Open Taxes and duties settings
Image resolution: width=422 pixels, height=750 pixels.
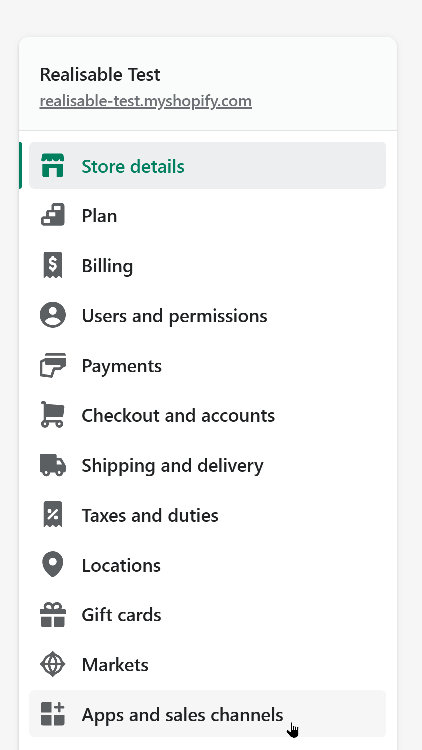pyautogui.click(x=207, y=515)
